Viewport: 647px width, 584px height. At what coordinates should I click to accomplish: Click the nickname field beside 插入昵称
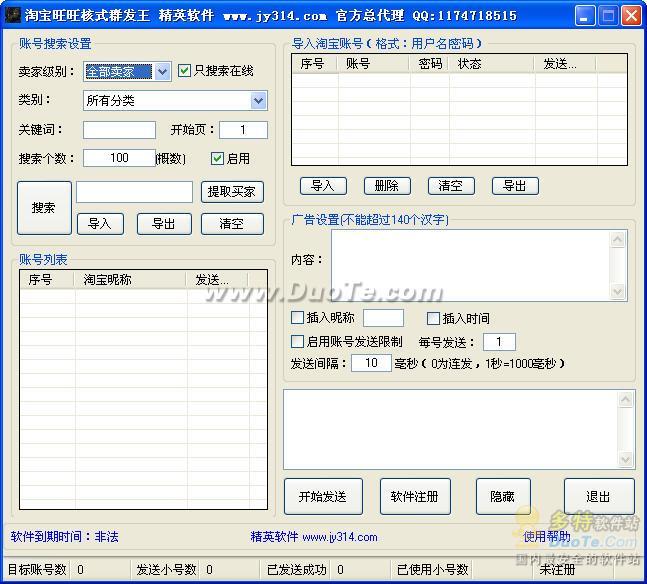383,318
